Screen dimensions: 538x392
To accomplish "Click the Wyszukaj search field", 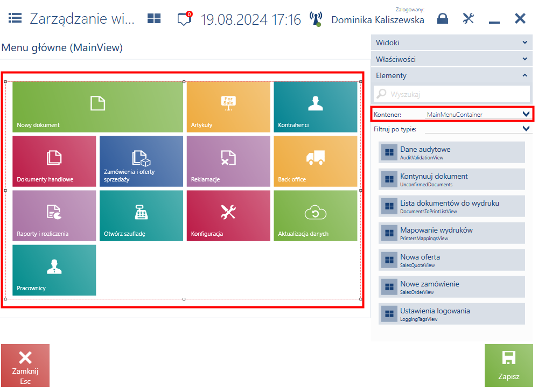I will [451, 94].
